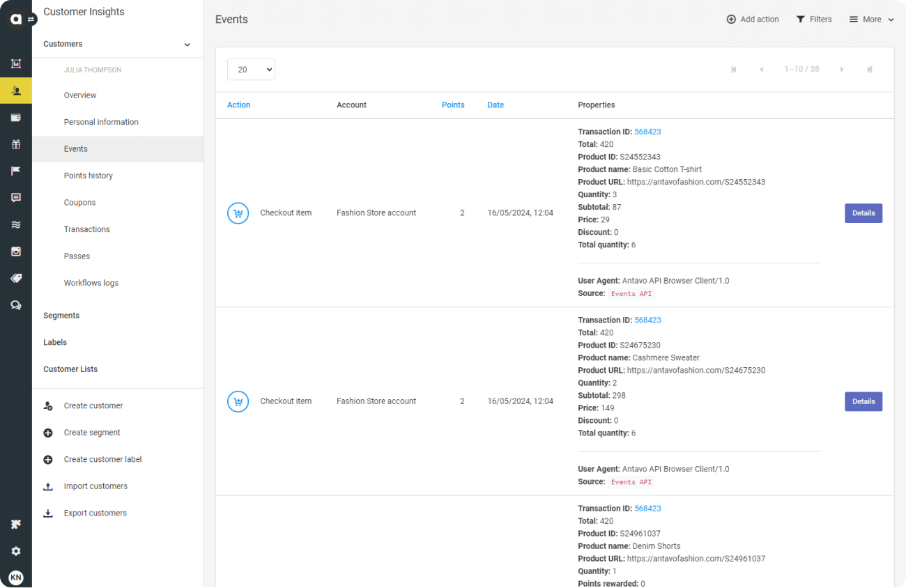Viewport: 906px width, 588px height.
Task: Switch to the Events tab in customer menu
Action: (75, 148)
